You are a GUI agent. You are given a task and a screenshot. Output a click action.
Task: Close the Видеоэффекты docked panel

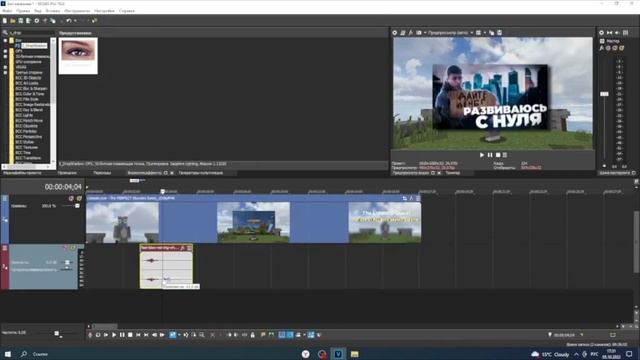coord(172,173)
